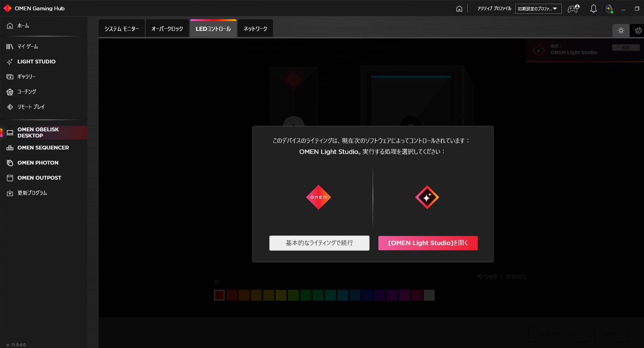Open 更新プログラム in the sidebar
Screen dimensions: 644x348
point(32,193)
